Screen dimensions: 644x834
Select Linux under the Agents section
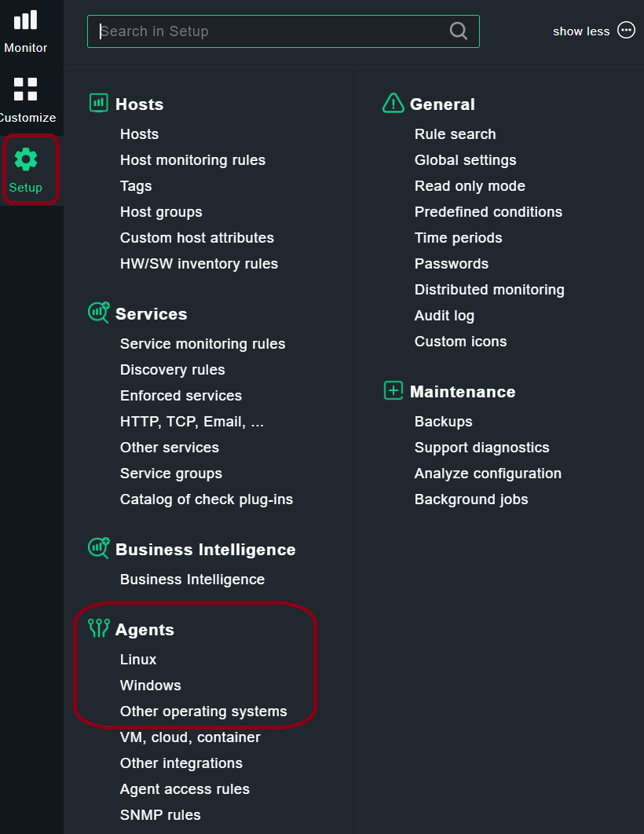coord(138,659)
